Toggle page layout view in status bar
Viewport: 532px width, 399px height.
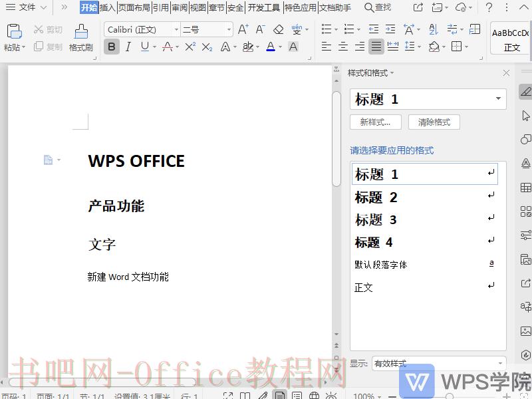tap(280, 395)
